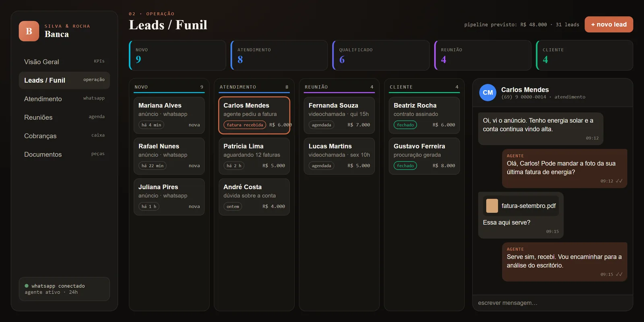Select the Atendimento summary tile showing 8
Screen dimensions: 644x322
279,55
